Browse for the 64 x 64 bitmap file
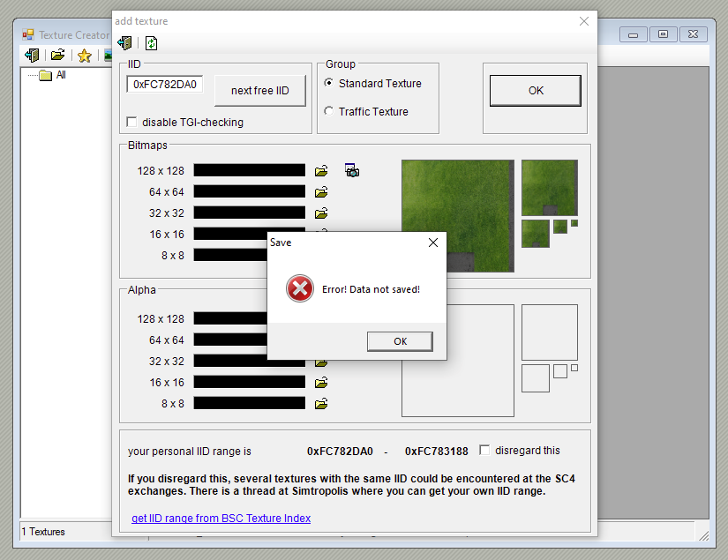728x560 pixels. tap(321, 191)
